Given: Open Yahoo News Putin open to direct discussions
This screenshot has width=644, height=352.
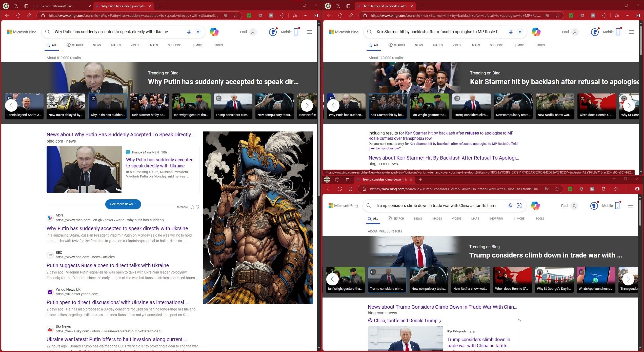Looking at the screenshot, I should pyautogui.click(x=118, y=302).
